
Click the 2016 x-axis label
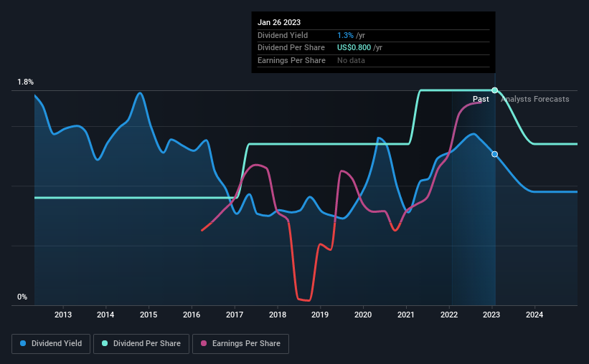[192, 315]
